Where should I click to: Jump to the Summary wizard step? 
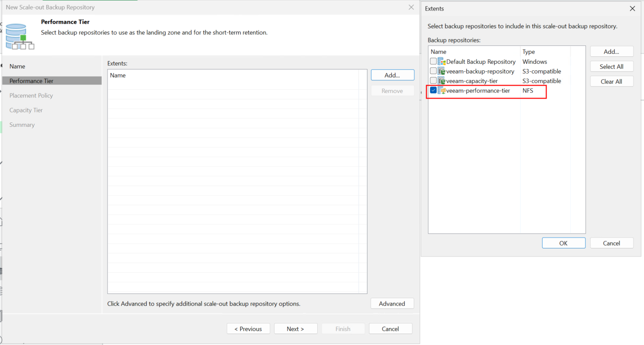[x=22, y=125]
